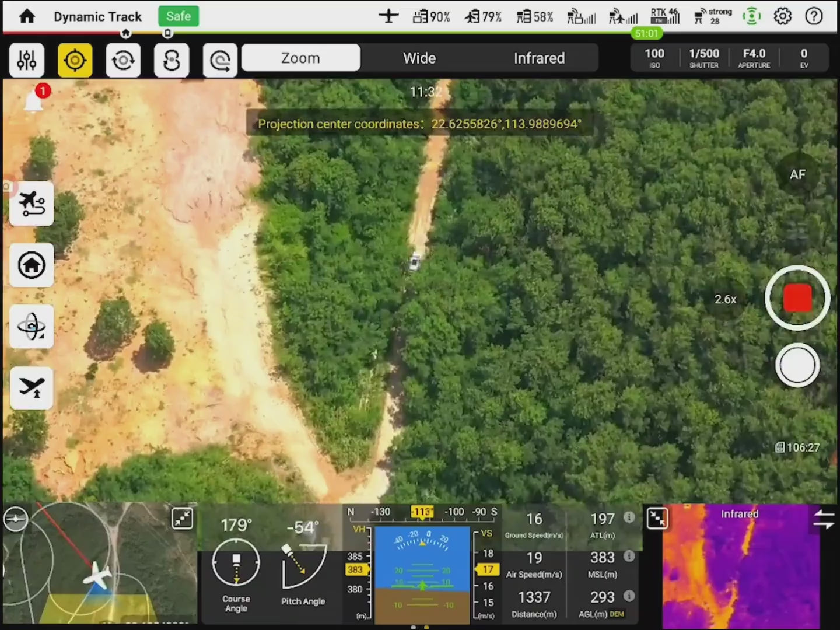Open the flight route planning icon

click(32, 204)
